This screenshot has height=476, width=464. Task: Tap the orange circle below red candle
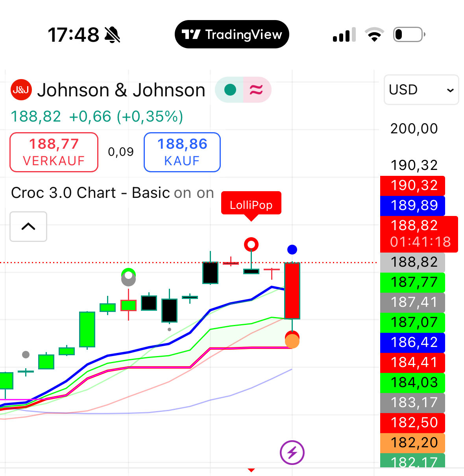pyautogui.click(x=292, y=341)
